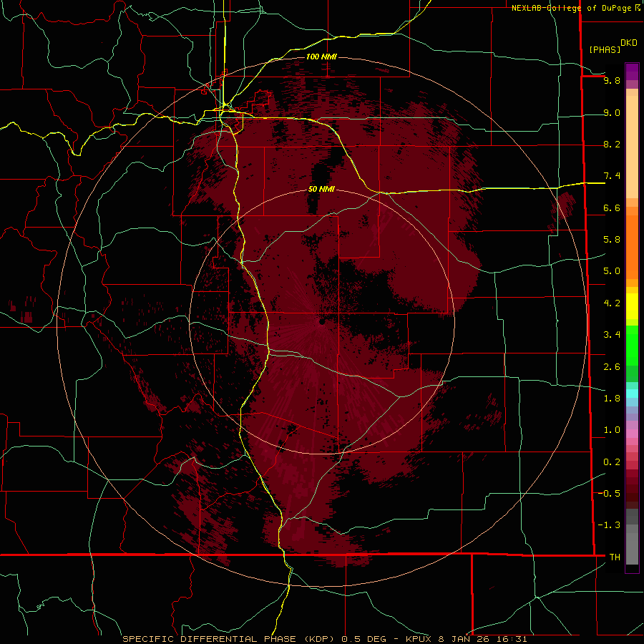The width and height of the screenshot is (644, 644).
Task: Click the 5.0 legend scale value
Action: pyautogui.click(x=612, y=271)
